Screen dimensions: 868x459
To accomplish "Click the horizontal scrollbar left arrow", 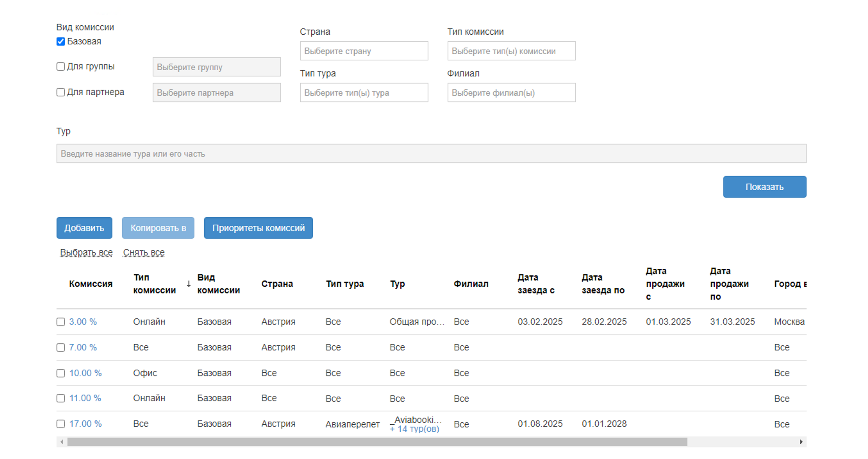I will coord(62,442).
